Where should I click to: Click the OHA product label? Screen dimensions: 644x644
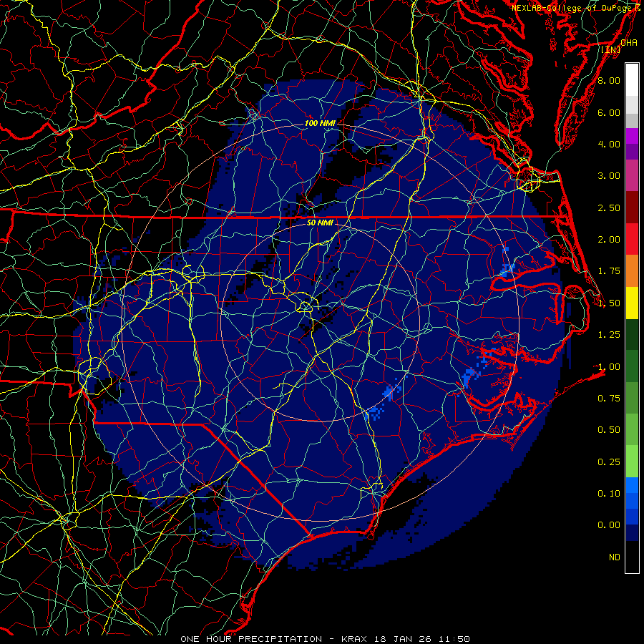(629, 42)
